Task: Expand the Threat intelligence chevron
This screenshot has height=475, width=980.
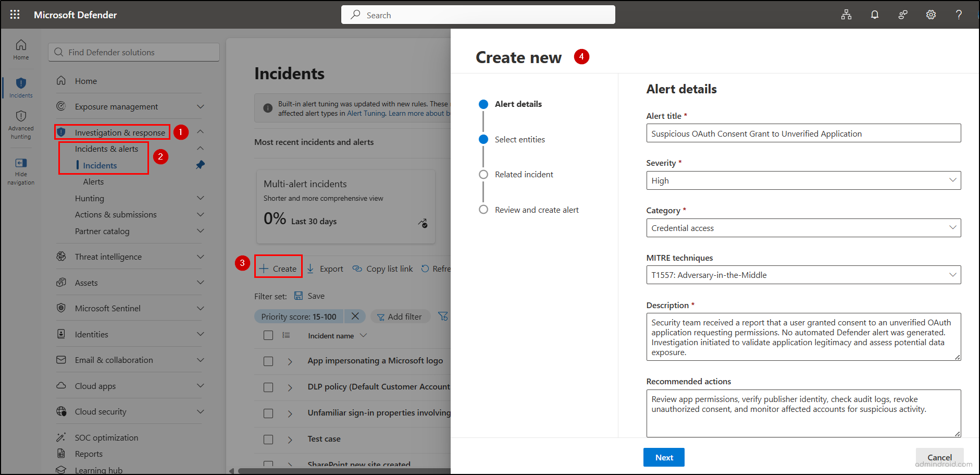Action: pos(201,257)
